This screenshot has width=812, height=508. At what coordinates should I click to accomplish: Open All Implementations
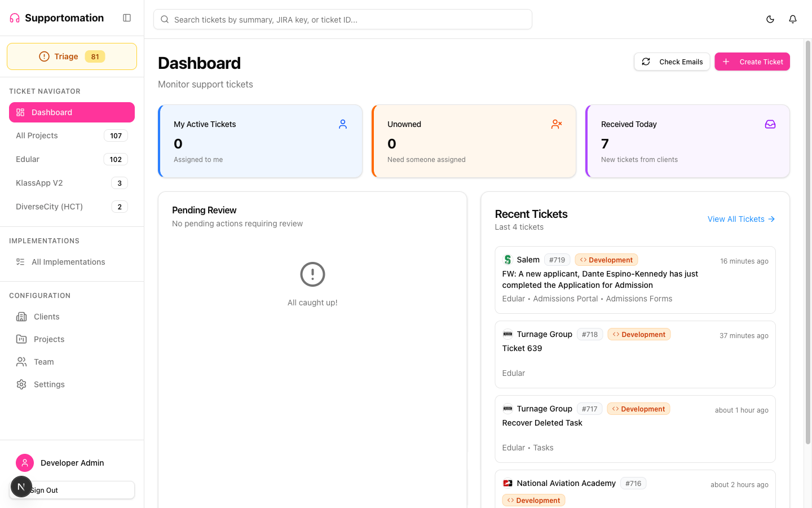point(68,261)
